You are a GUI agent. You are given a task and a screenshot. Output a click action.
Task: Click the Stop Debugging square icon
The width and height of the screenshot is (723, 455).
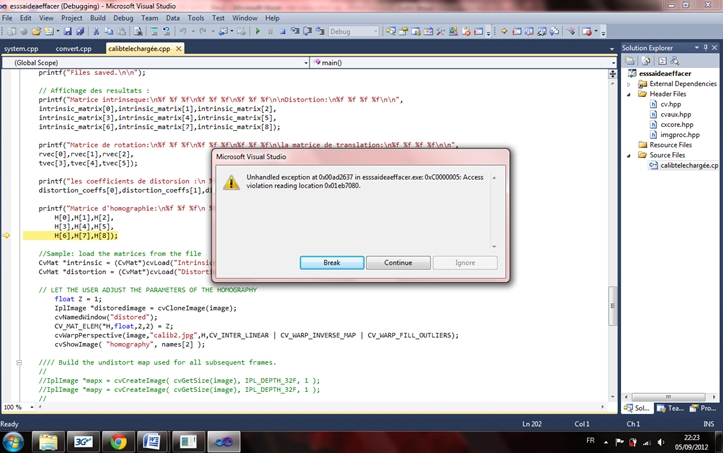282,31
